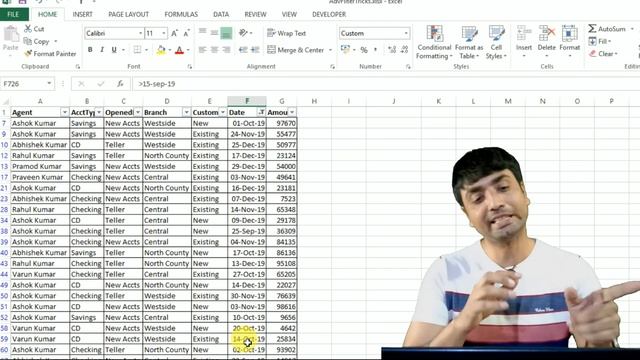Switch to the INSERT tab

coord(82,14)
